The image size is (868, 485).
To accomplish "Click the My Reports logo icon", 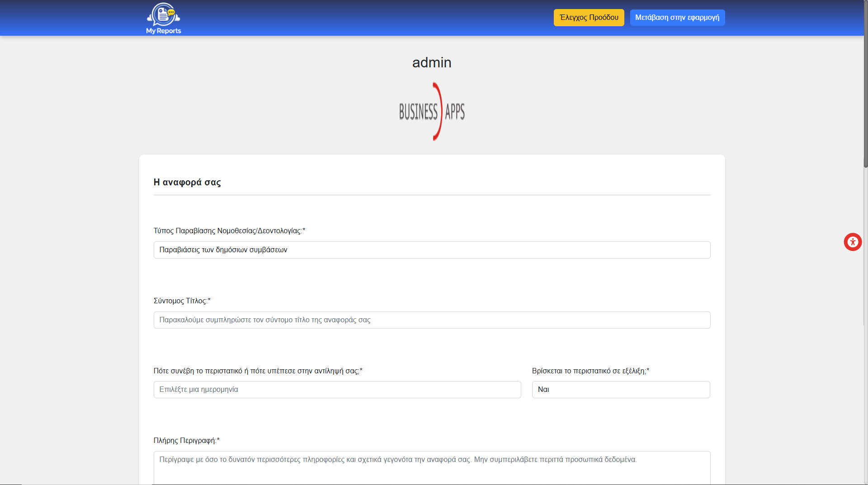I will pos(163,14).
